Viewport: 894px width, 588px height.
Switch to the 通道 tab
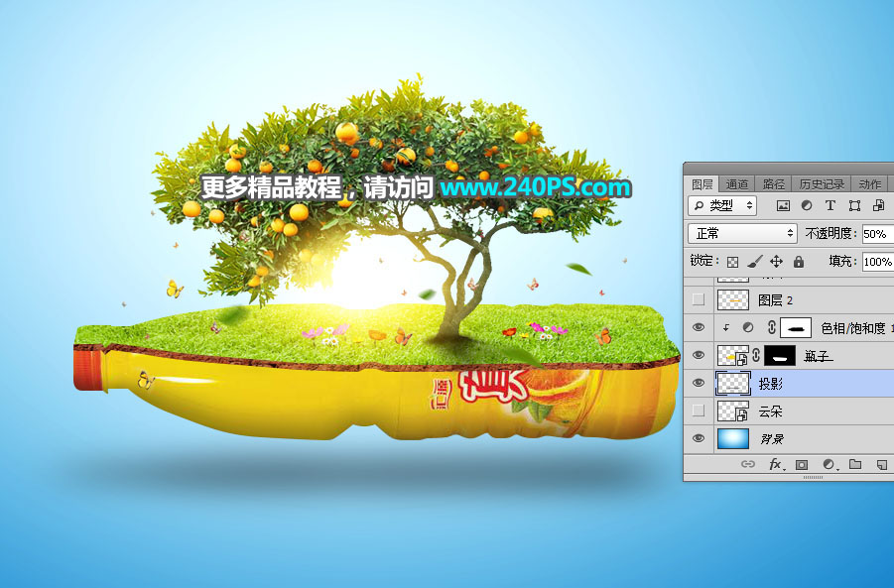pos(736,184)
